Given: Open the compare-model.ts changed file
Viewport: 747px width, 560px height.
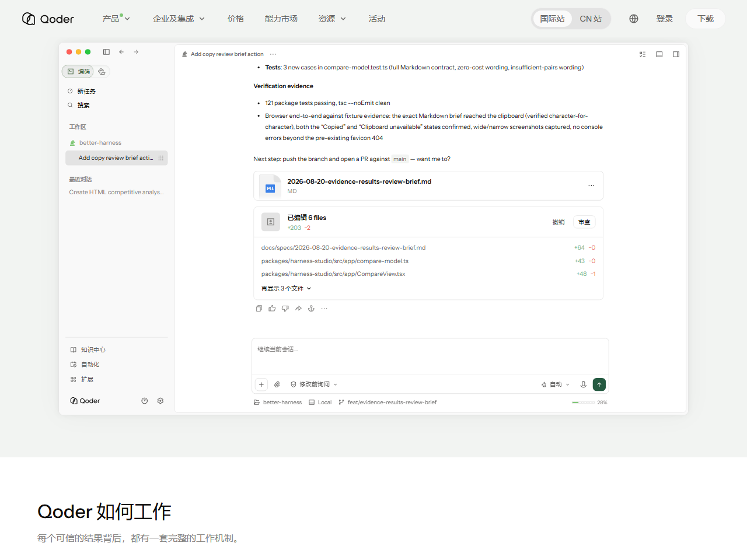Looking at the screenshot, I should click(335, 261).
